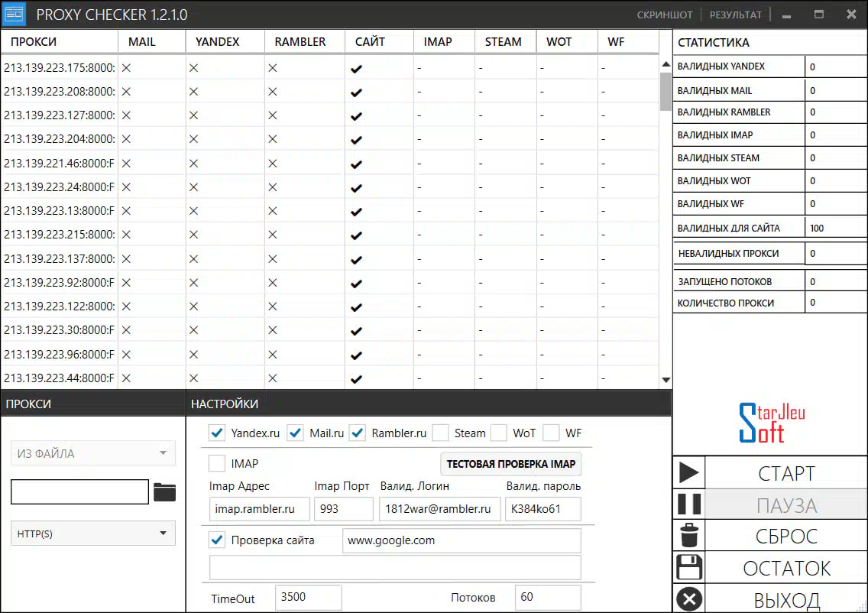Open the СКРИНШОТ menu in title bar
This screenshot has width=868, height=613.
664,15
